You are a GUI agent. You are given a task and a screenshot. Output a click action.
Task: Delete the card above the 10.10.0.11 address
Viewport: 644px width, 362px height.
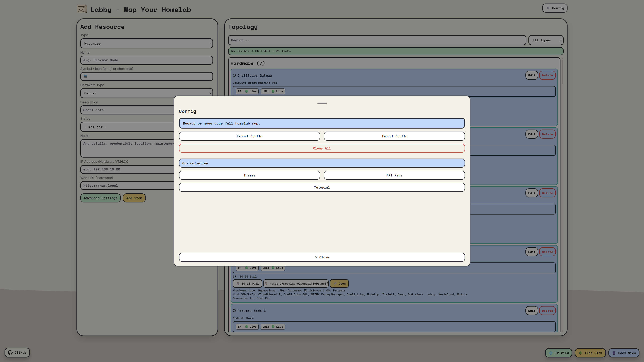(547, 252)
